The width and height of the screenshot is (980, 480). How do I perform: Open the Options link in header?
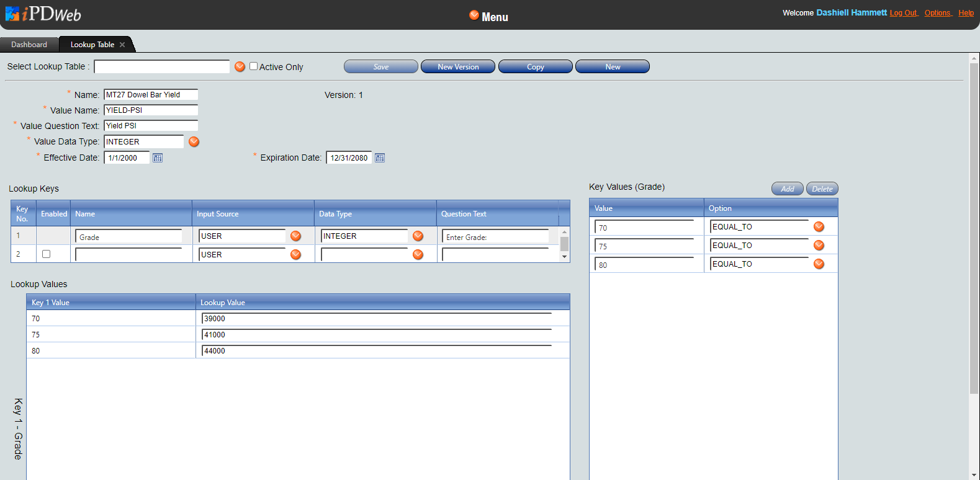(937, 13)
